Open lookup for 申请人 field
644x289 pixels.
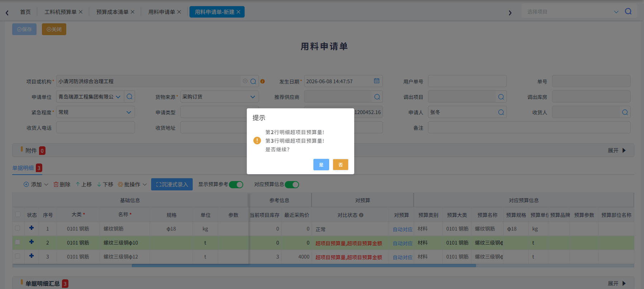[501, 112]
